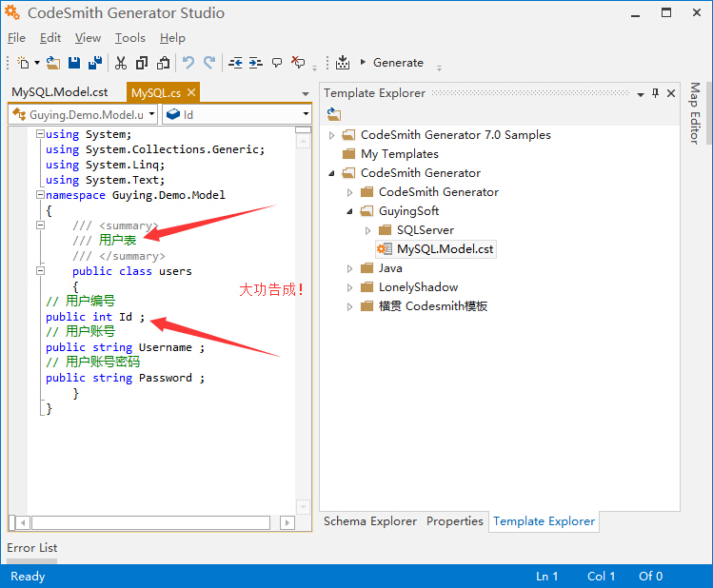Image resolution: width=713 pixels, height=588 pixels.
Task: Expand the Java folder
Action: [349, 268]
